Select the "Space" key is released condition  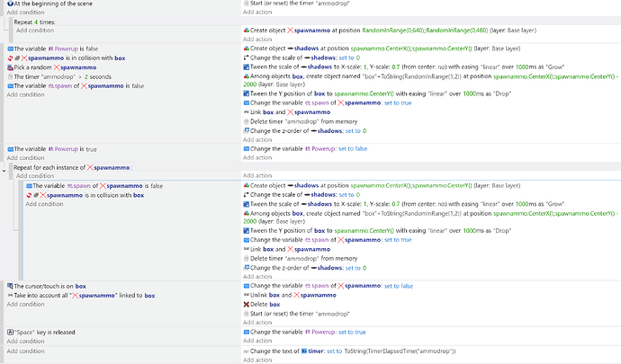coord(41,332)
